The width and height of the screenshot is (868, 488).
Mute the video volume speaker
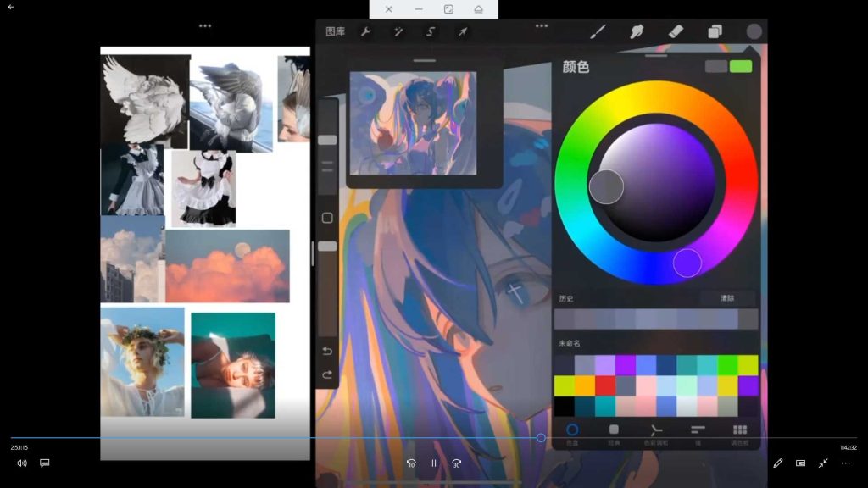tap(21, 463)
